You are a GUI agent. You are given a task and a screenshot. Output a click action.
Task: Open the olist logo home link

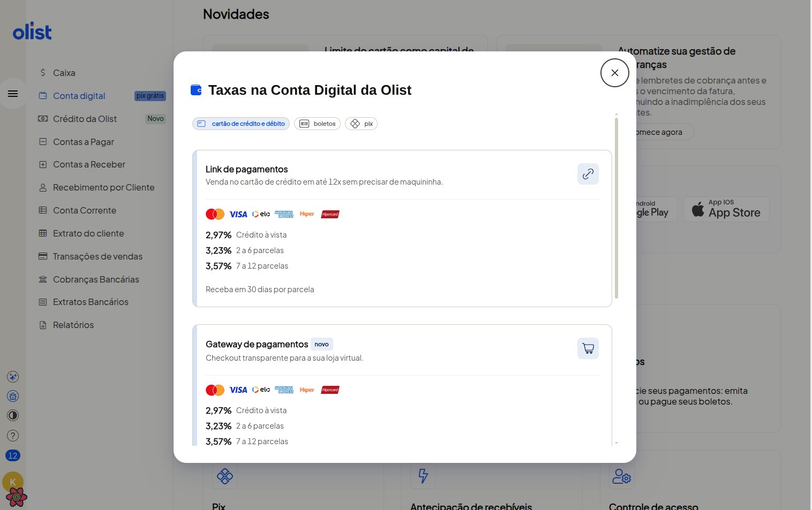(32, 32)
